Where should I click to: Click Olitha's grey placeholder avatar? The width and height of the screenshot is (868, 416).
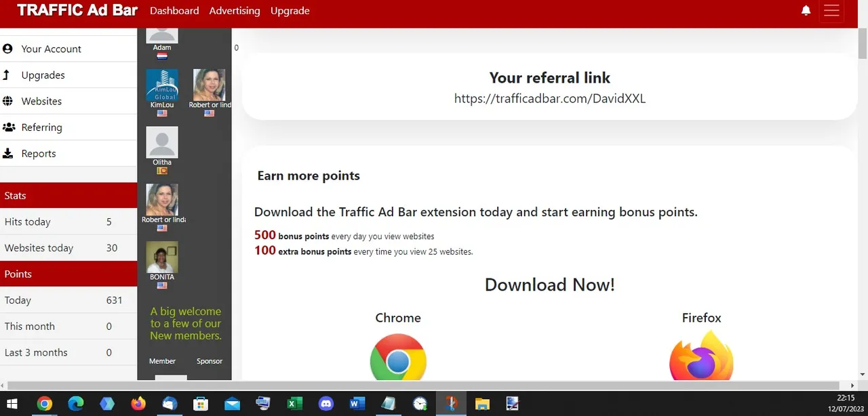tap(162, 142)
